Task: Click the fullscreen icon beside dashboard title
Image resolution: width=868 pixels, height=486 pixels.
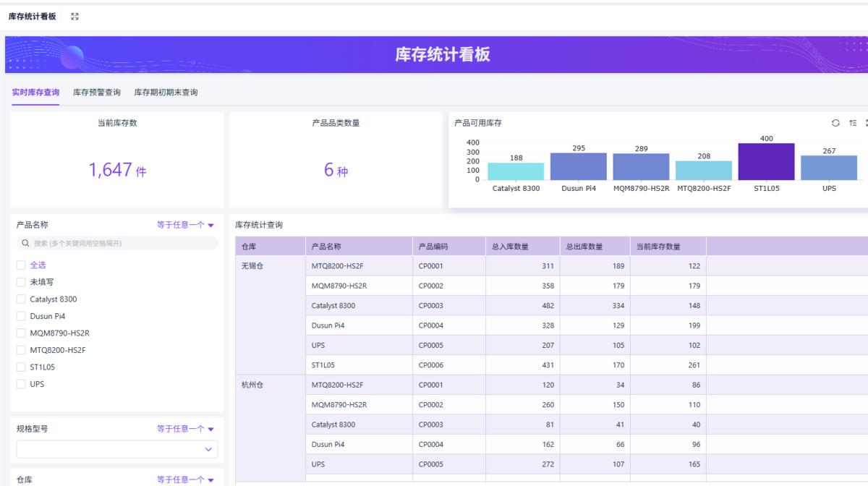Action: 75,17
